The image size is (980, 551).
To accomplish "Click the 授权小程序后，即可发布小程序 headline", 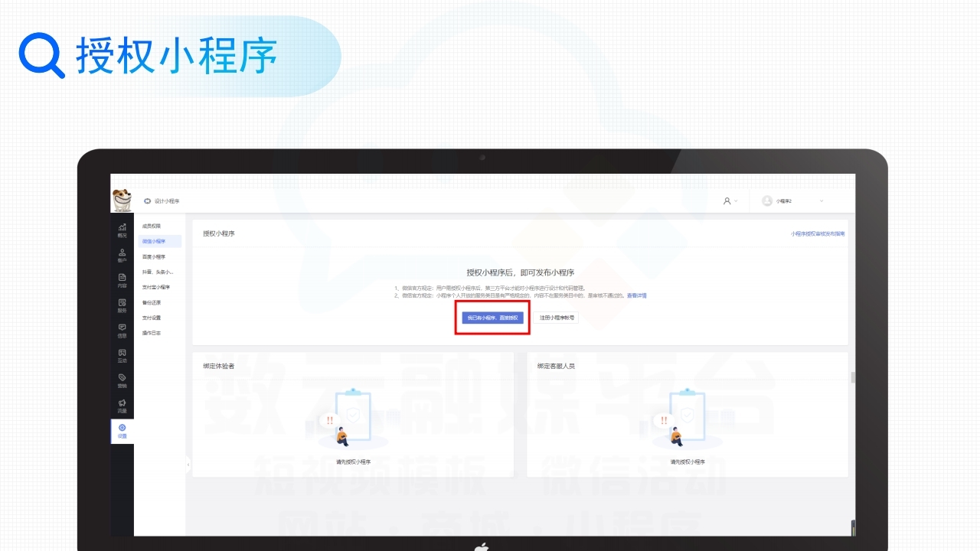I will point(521,272).
